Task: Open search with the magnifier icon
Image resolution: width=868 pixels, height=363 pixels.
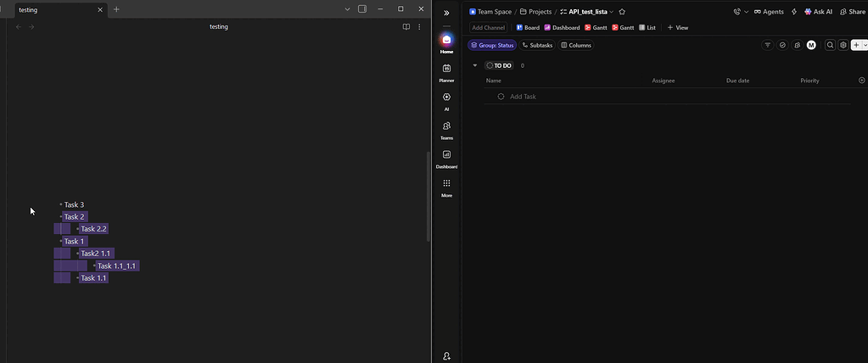Action: pos(830,45)
